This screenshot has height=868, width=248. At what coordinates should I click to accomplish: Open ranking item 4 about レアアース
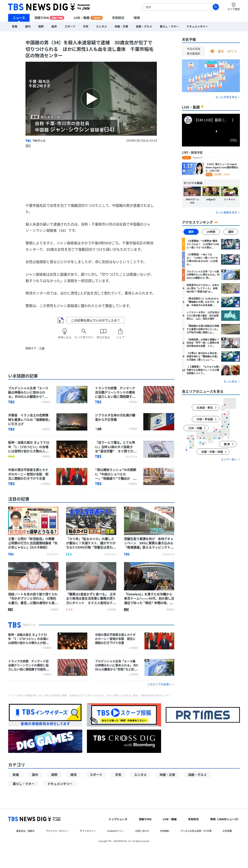coord(211,288)
